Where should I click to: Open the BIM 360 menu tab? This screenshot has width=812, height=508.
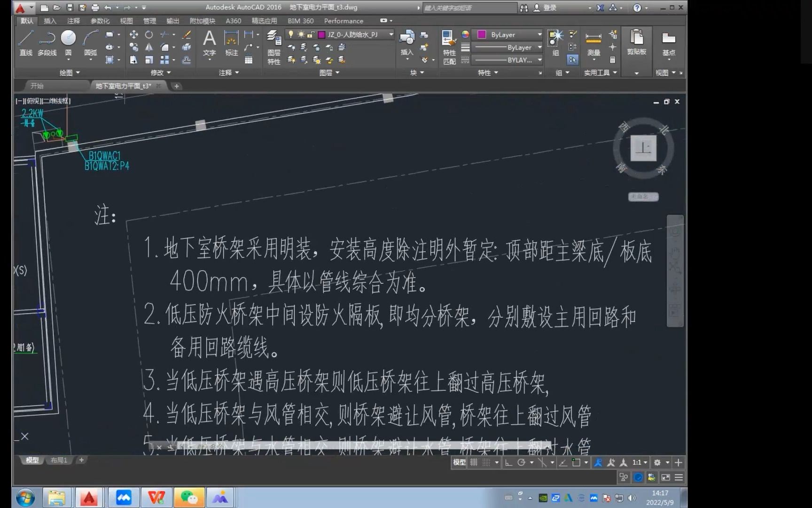coord(300,21)
